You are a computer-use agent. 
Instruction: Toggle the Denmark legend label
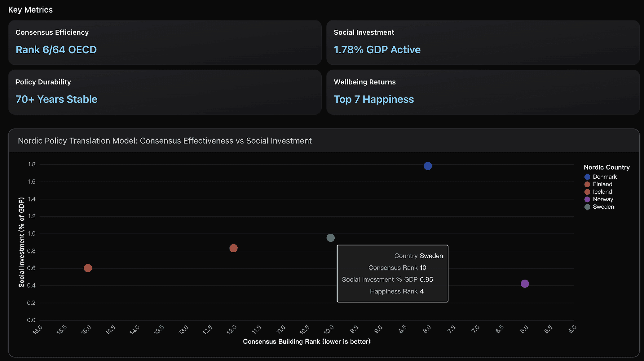coord(605,177)
